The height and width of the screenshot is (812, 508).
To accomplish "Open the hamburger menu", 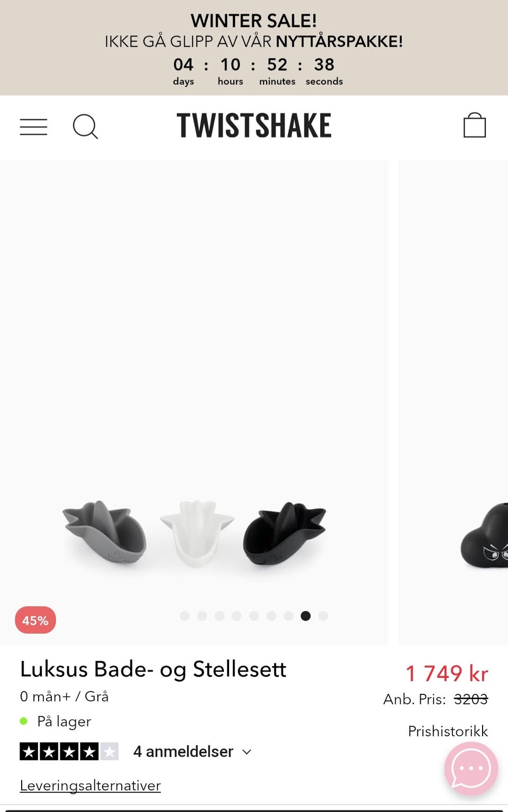I will [x=33, y=127].
